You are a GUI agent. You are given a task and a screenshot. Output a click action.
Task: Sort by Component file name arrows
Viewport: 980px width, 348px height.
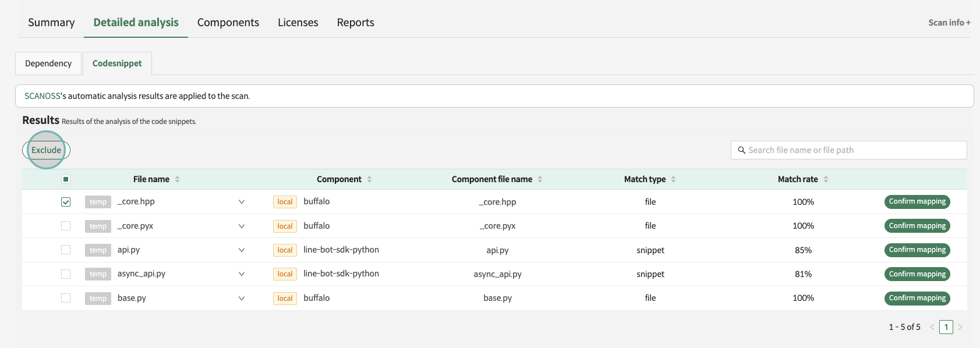pyautogui.click(x=540, y=179)
